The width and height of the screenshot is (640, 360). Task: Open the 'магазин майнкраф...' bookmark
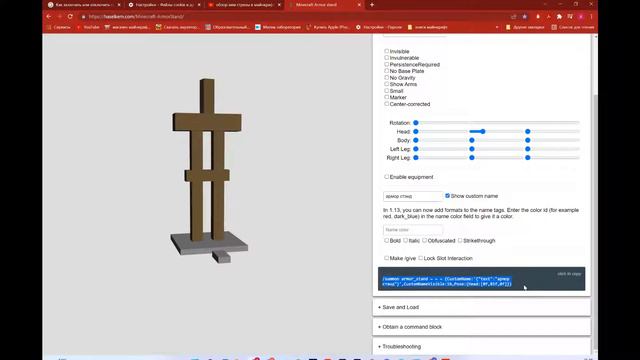127,27
